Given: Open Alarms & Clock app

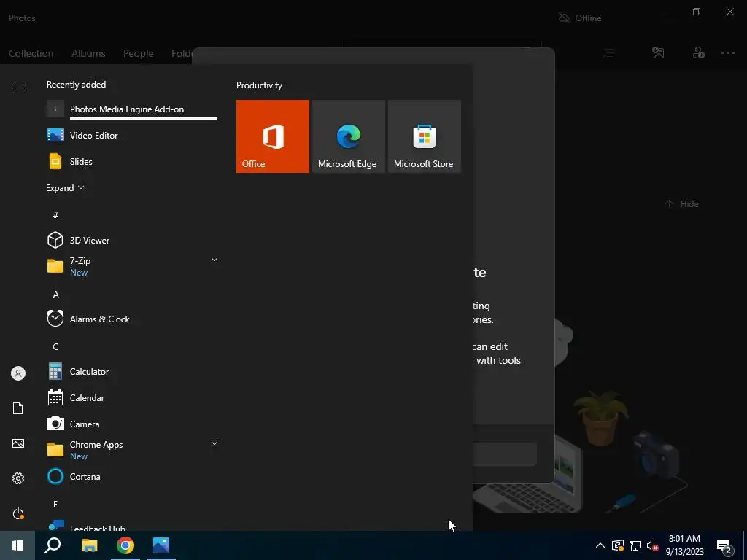Looking at the screenshot, I should (x=132, y=319).
